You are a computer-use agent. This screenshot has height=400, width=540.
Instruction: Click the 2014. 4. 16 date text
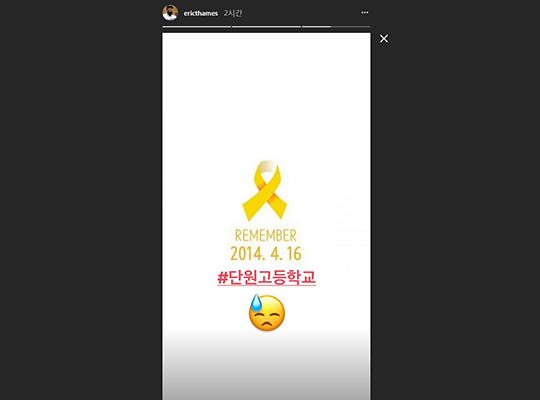266,254
